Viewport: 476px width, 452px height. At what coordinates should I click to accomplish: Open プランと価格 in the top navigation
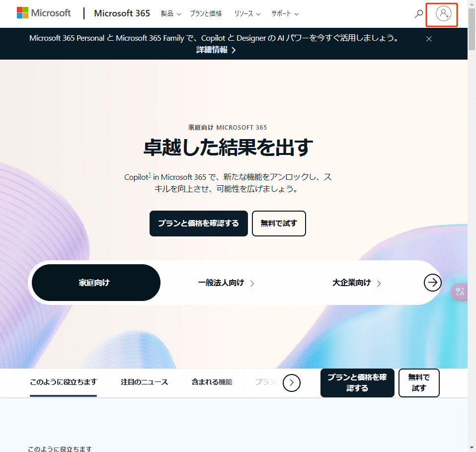pos(206,14)
